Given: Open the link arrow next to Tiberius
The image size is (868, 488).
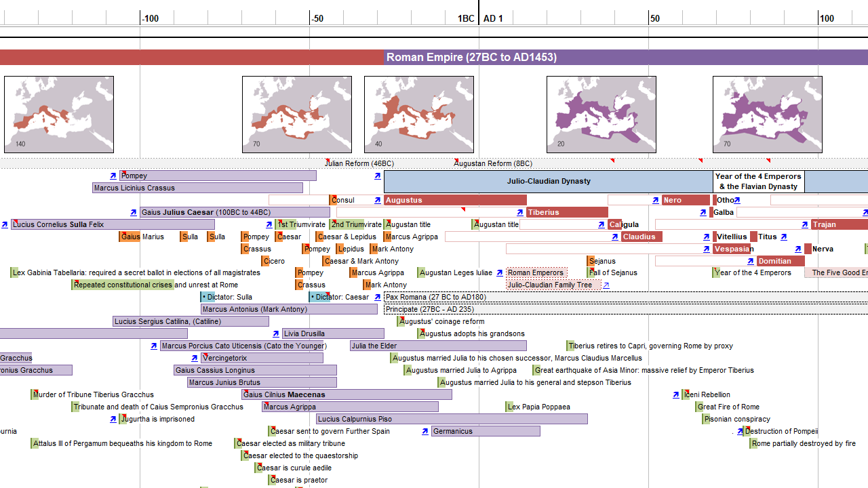Looking at the screenshot, I should [x=520, y=212].
